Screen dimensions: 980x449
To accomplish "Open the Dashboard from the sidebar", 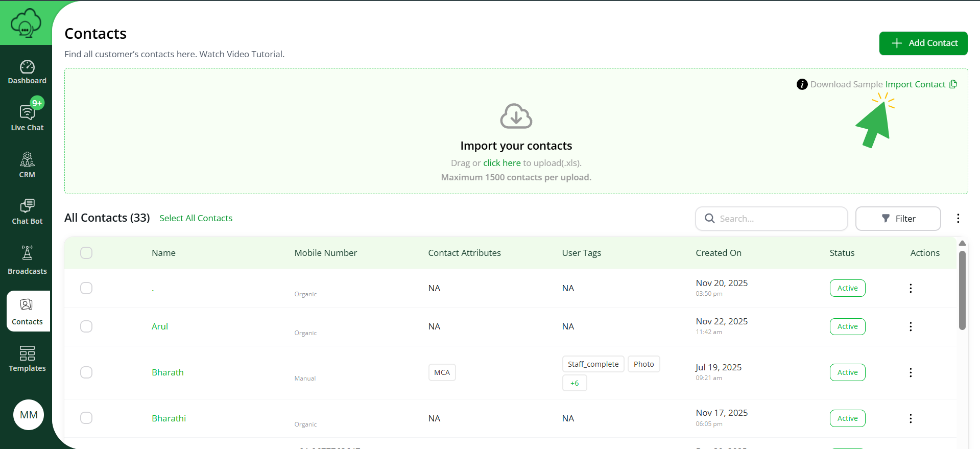I will click(x=27, y=72).
